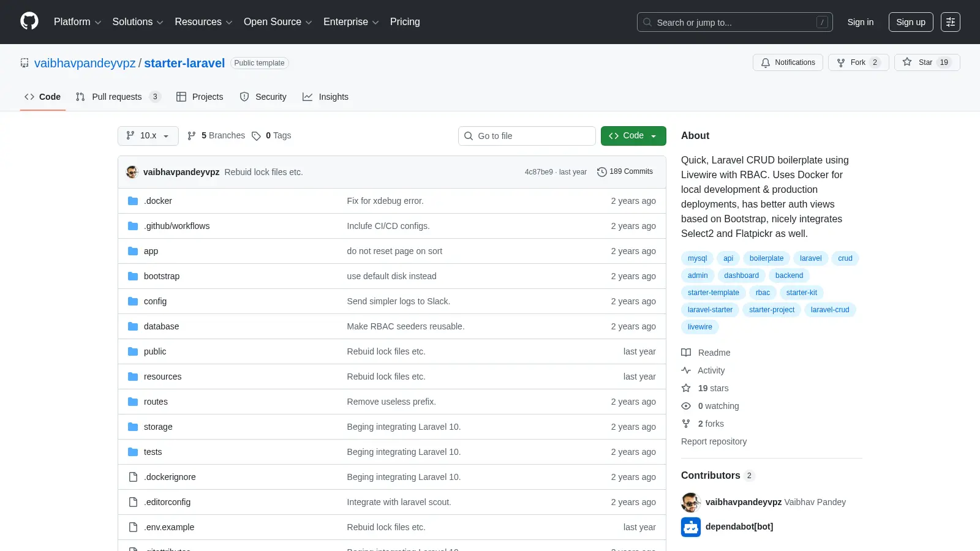Open the vaibhavpandeyvpz owner profile link
This screenshot has height=551, width=980.
click(x=85, y=63)
